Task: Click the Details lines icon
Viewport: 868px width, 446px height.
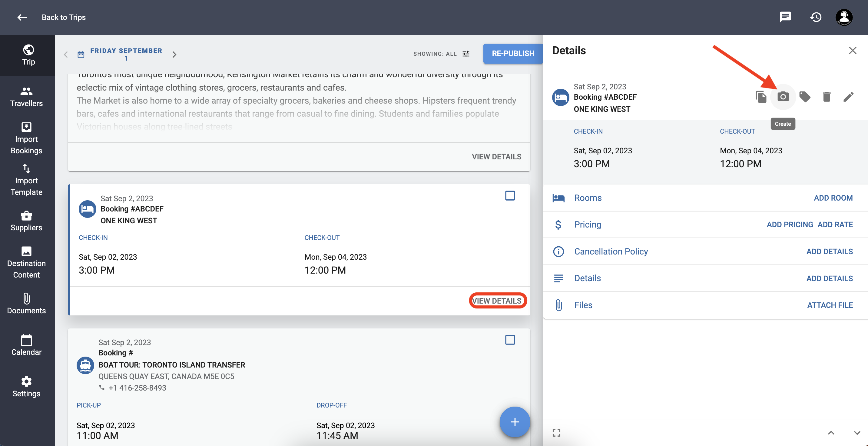Action: tap(558, 278)
